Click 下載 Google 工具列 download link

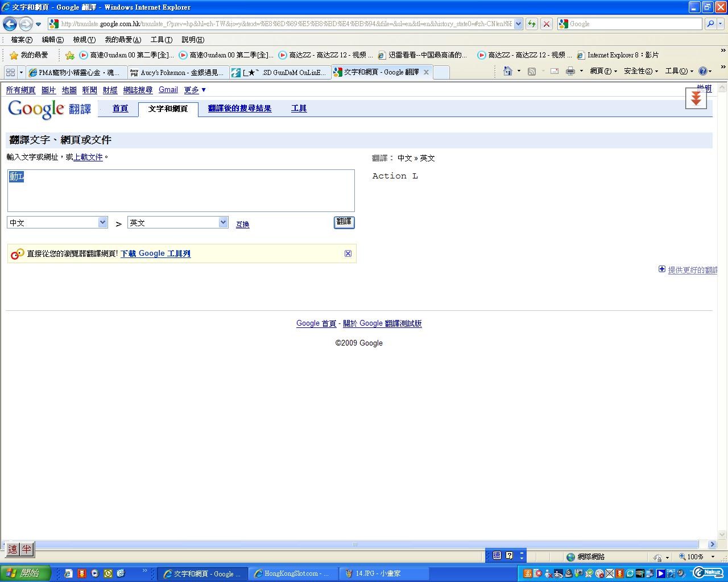coord(155,254)
